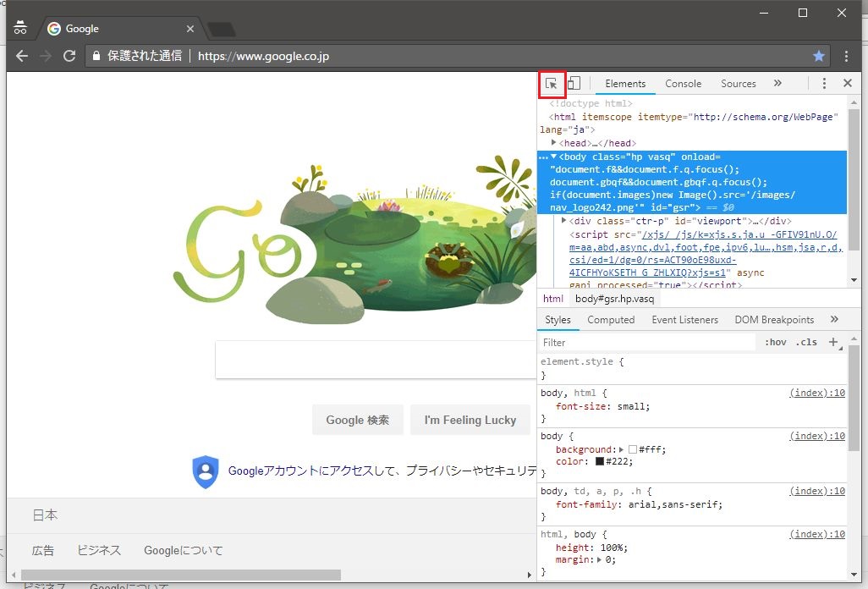This screenshot has height=589, width=868.
Task: Expand the margin shorthand property
Action: tap(599, 559)
